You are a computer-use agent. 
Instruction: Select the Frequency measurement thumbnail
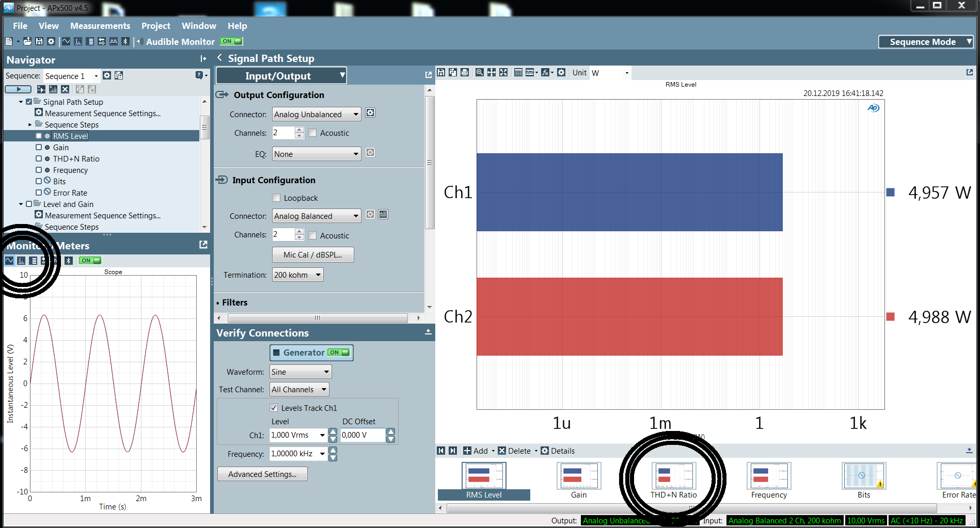click(768, 477)
